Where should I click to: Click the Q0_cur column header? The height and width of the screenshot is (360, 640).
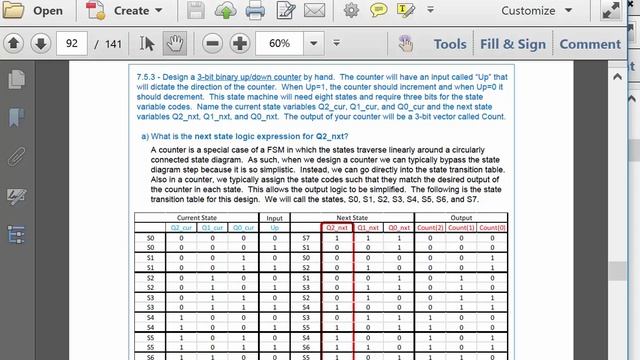point(243,228)
